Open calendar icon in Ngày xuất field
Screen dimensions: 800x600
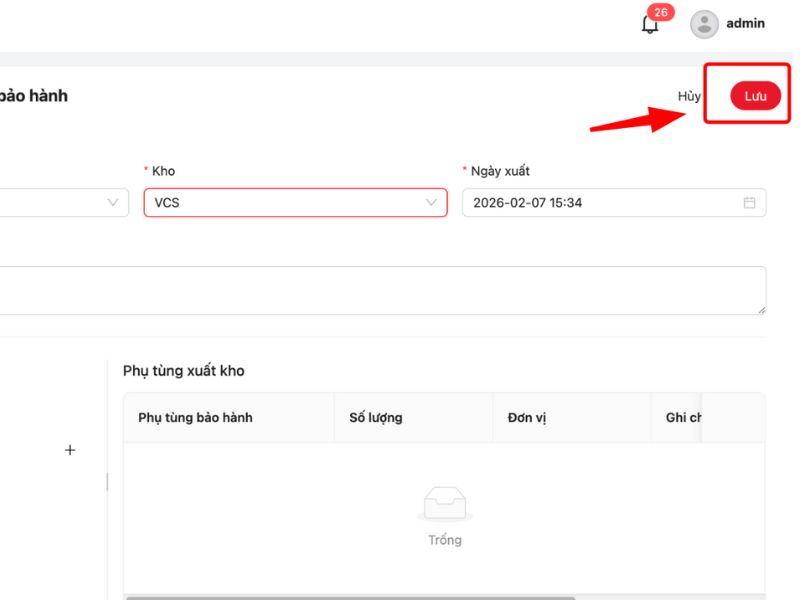click(749, 203)
